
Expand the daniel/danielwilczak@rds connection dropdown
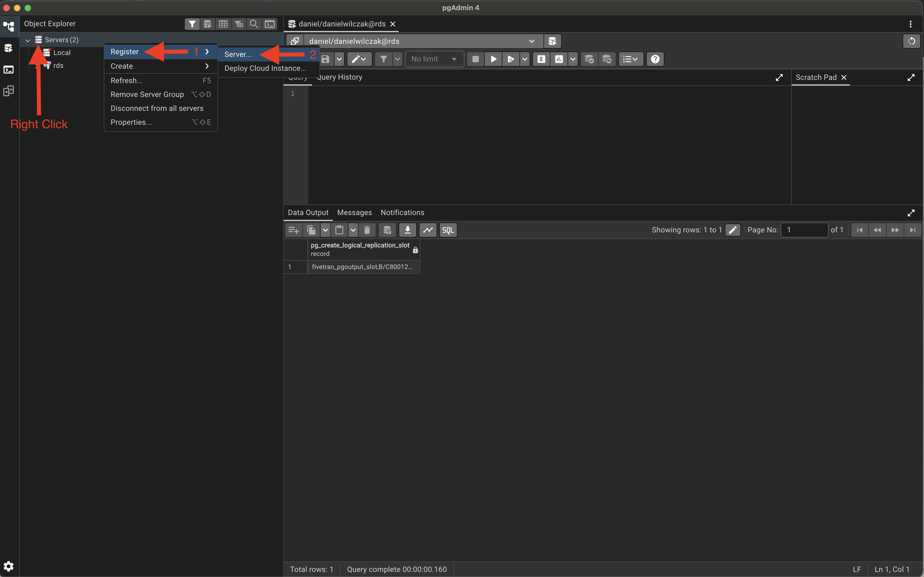click(532, 41)
